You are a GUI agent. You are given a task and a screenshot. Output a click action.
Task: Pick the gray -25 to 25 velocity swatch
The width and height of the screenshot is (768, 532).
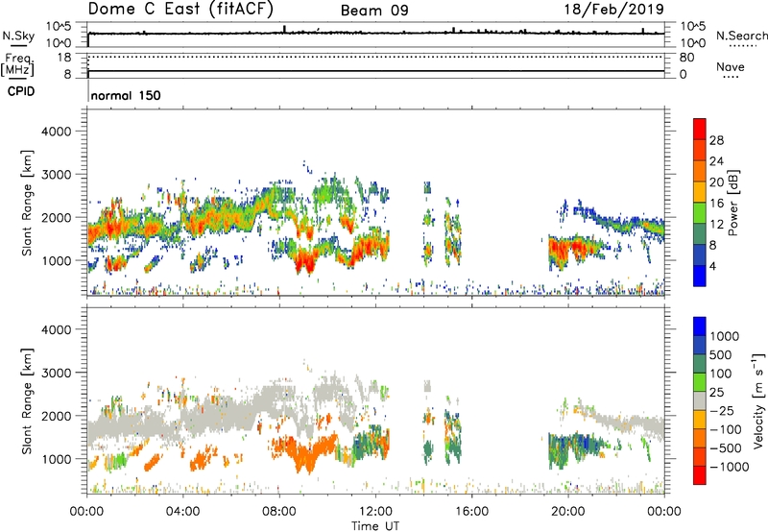[x=700, y=401]
